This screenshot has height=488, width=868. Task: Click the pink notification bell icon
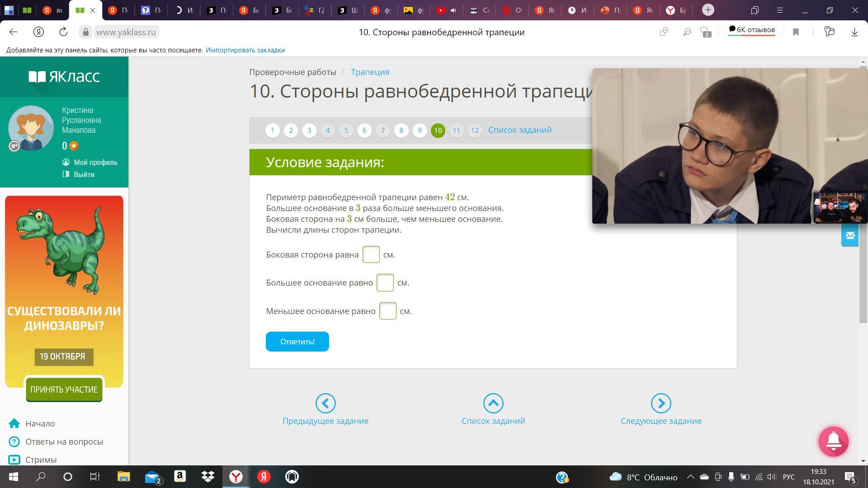coord(833,441)
